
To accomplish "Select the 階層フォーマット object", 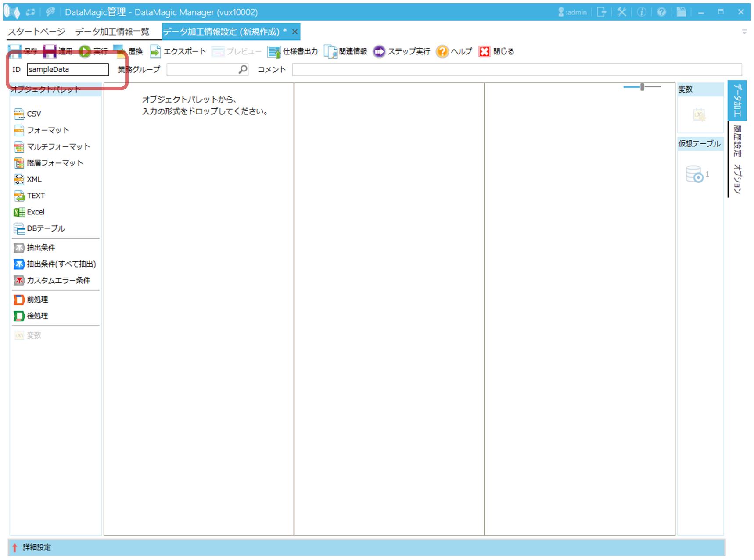I will 48,163.
